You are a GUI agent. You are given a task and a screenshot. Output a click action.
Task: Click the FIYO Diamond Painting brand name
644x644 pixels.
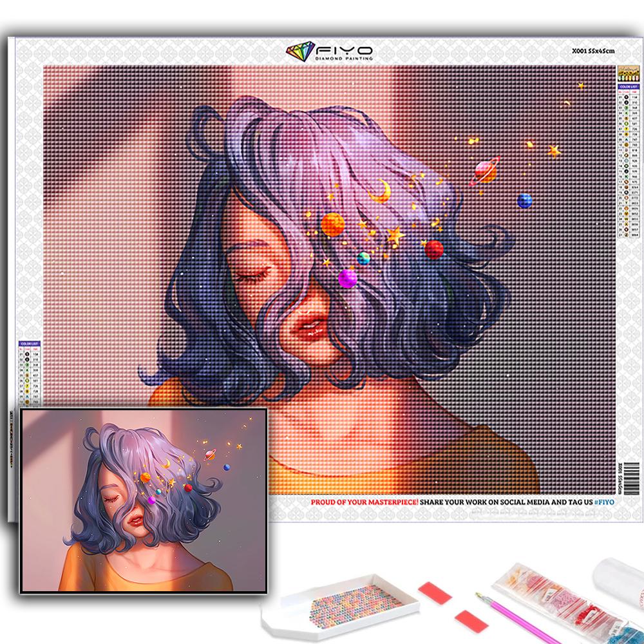click(x=342, y=52)
